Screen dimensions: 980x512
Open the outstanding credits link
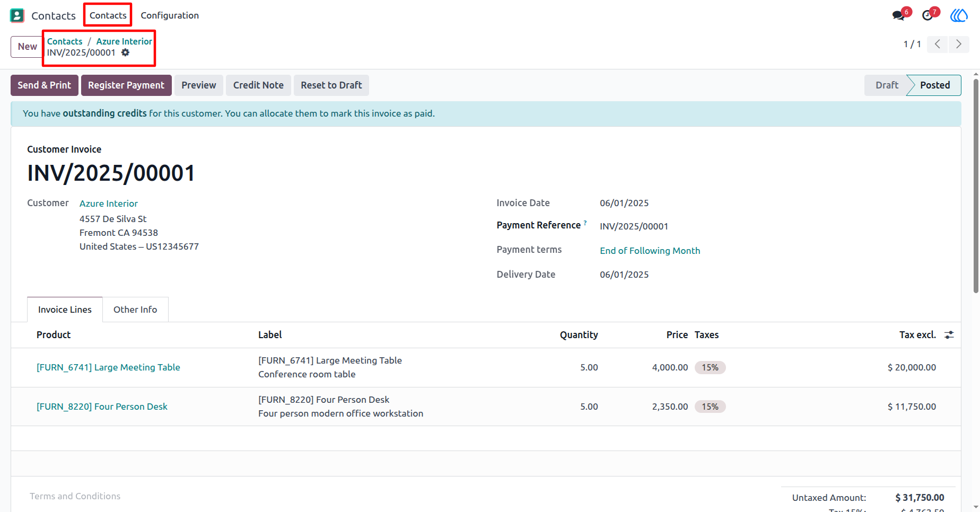coord(105,113)
